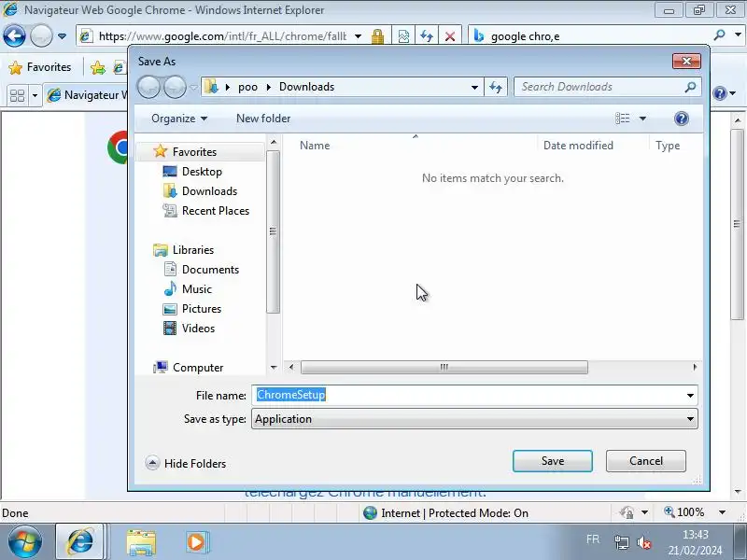Expand the IE address bar history dropdown
The width and height of the screenshot is (747, 560).
tap(358, 36)
